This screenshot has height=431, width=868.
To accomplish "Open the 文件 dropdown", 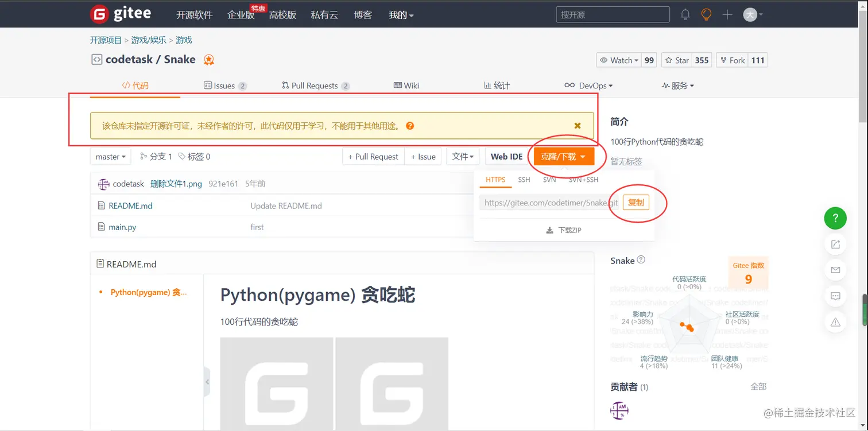I will (463, 157).
